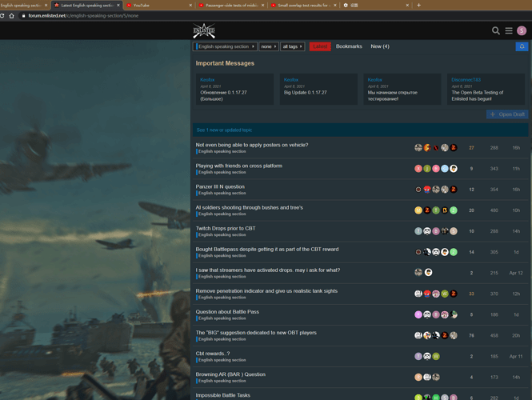The height and width of the screenshot is (400, 532).
Task: Click category label under Panzer III N question
Action: (x=221, y=193)
